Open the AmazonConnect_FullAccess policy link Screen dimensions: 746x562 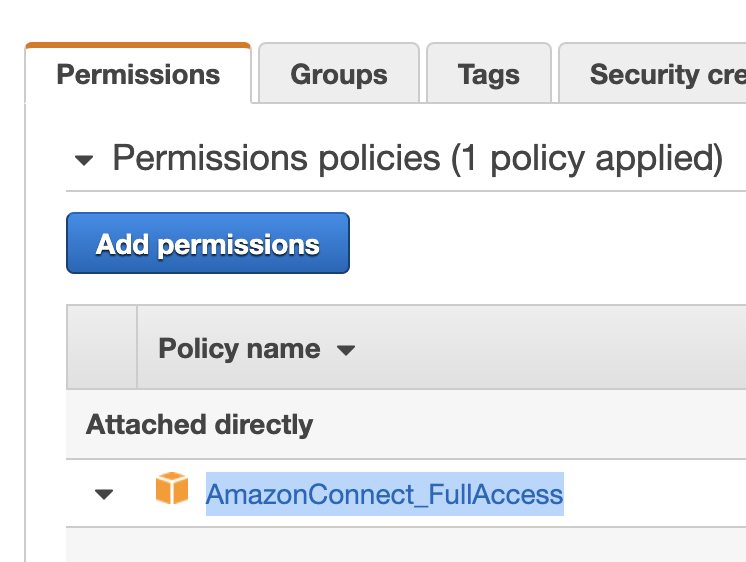click(x=384, y=494)
